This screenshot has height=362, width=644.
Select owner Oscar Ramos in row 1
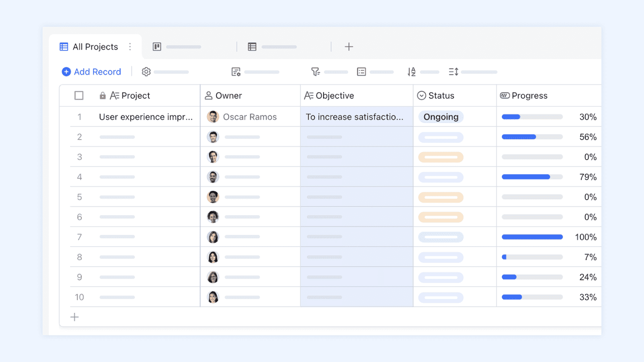point(250,117)
